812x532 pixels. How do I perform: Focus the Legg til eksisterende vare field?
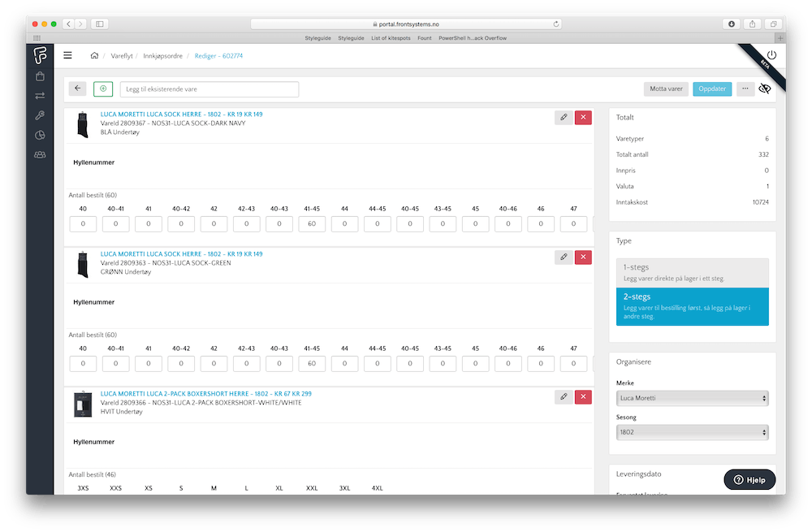point(209,89)
